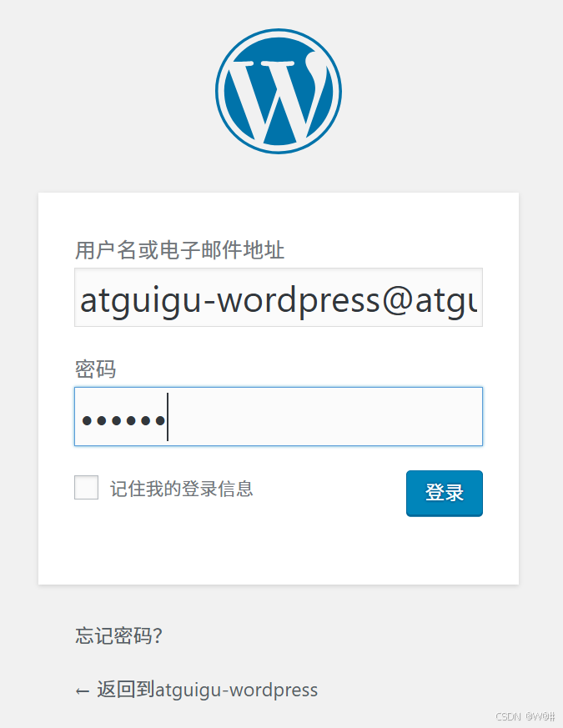
Task: Open the 忘记密码? link
Action: tap(119, 635)
